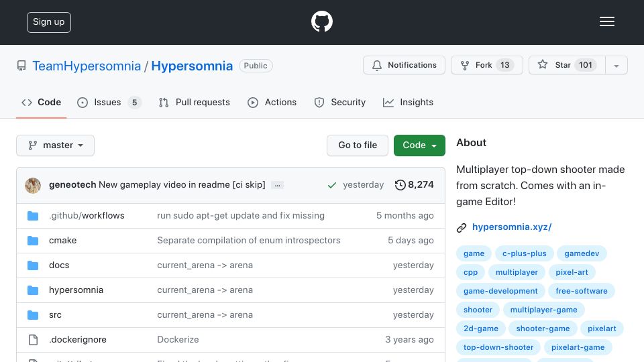Select the 'pixelart' topic tag
The image size is (644, 362).
click(x=602, y=329)
